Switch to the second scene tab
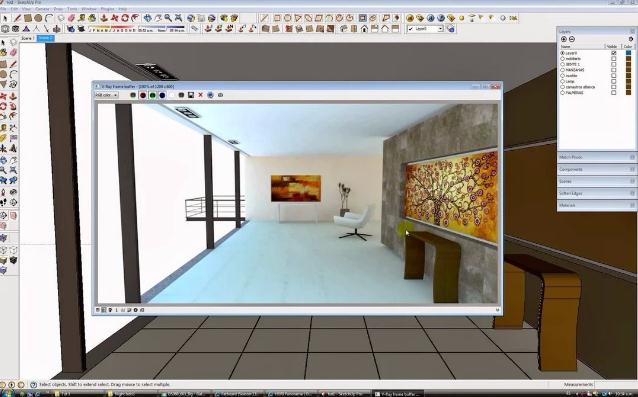Viewport: 638px width, 397px height. coord(45,38)
